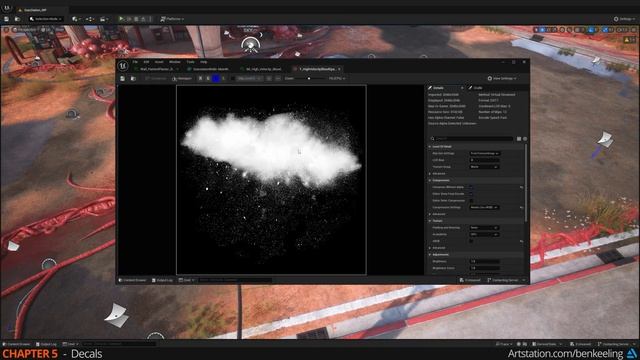Expand Advanced under Compression section
640x360 pixels.
(429, 214)
